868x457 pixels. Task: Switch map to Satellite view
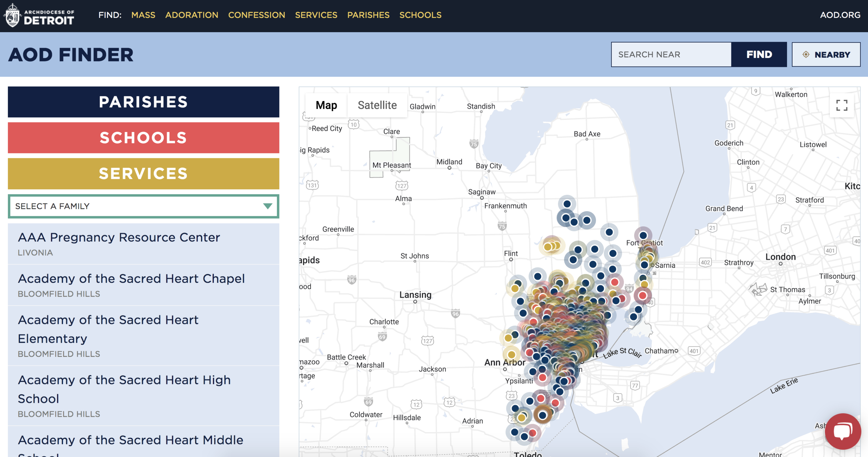pos(377,105)
